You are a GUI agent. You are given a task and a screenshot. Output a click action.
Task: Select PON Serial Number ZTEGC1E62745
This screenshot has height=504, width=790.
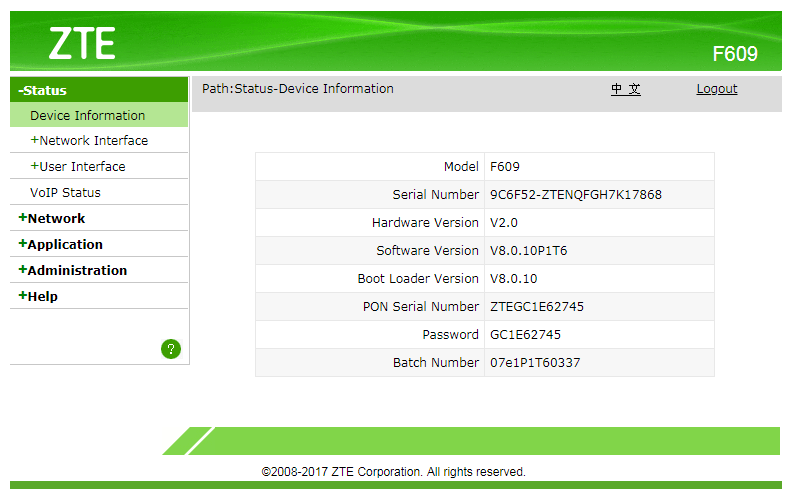click(x=537, y=306)
